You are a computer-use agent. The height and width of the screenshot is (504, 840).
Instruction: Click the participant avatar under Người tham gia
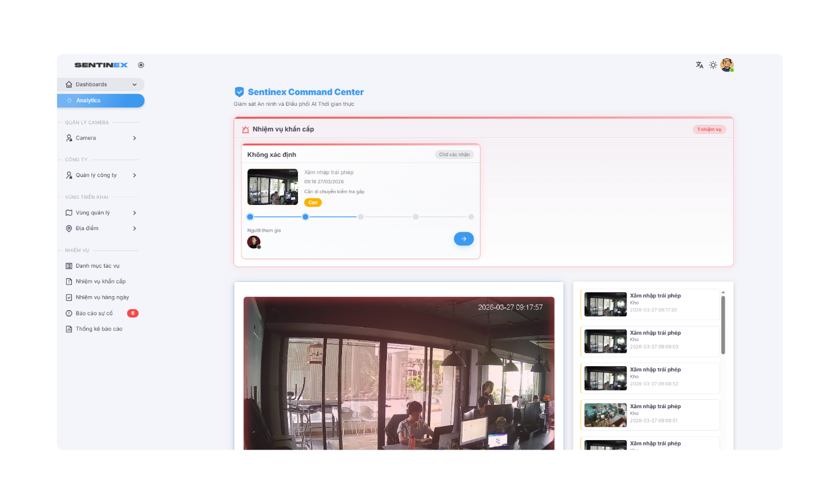pos(254,242)
